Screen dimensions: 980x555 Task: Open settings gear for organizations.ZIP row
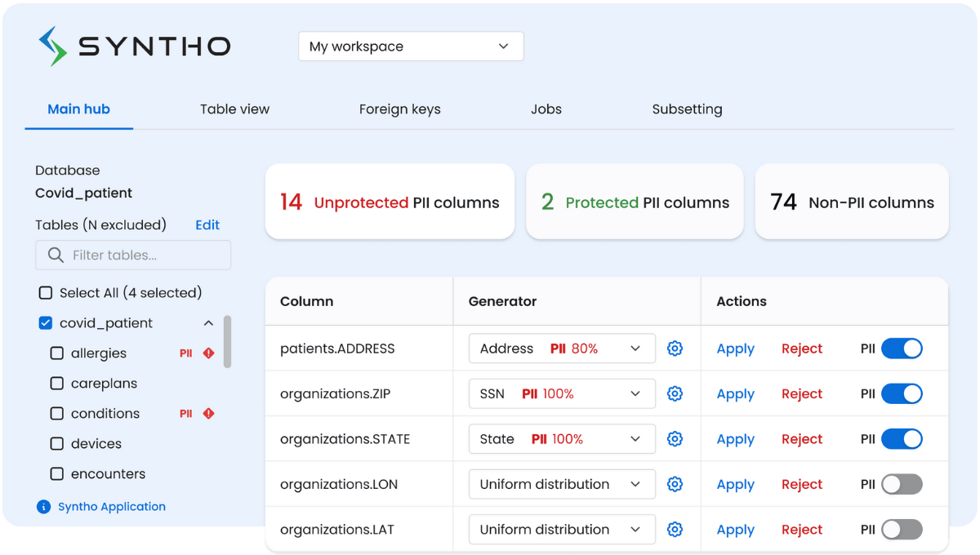(675, 393)
